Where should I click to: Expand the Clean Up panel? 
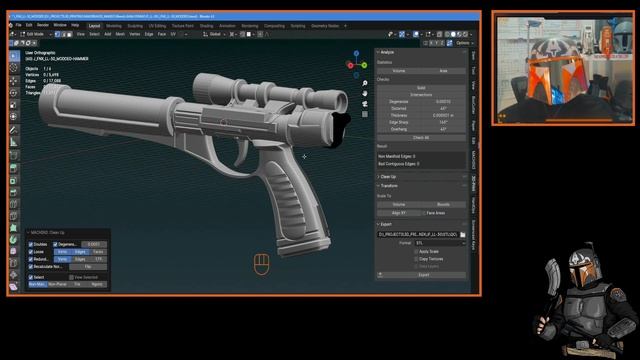[387, 177]
